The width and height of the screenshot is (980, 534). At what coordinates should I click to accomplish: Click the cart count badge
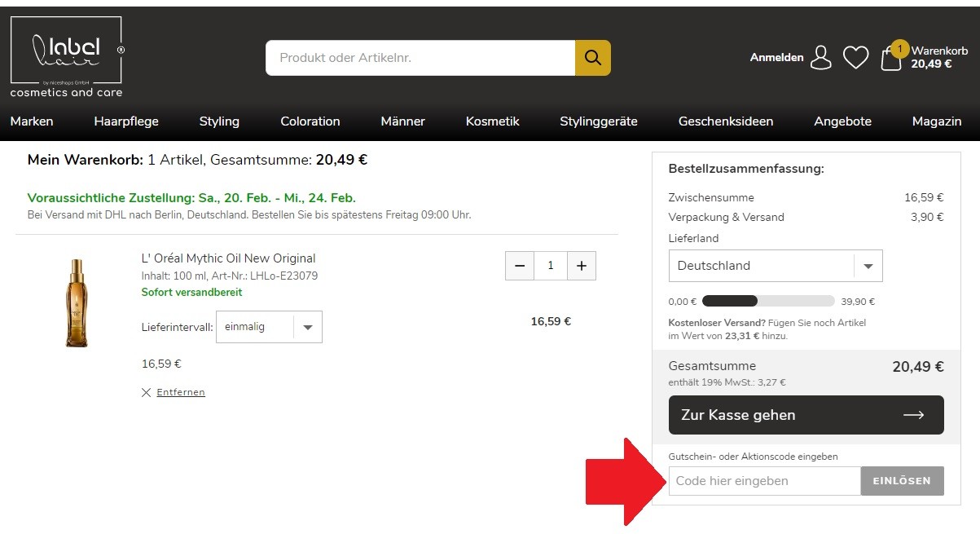tap(899, 49)
